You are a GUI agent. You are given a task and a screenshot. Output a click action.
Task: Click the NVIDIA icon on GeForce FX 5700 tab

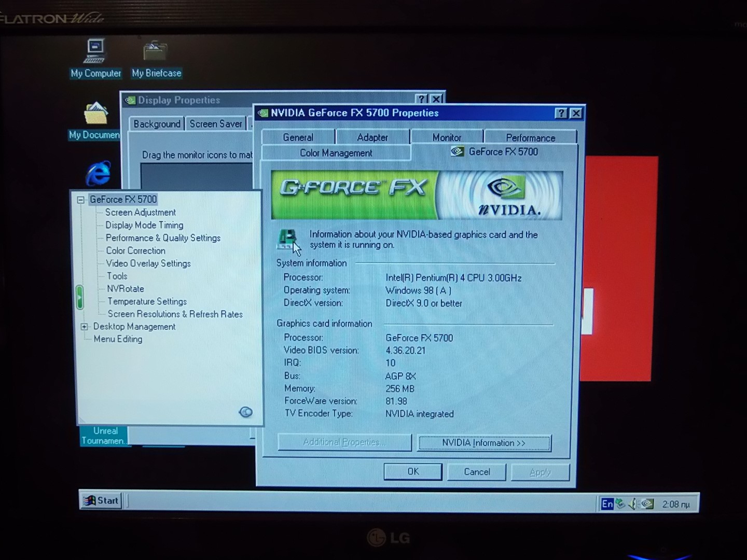tap(457, 151)
